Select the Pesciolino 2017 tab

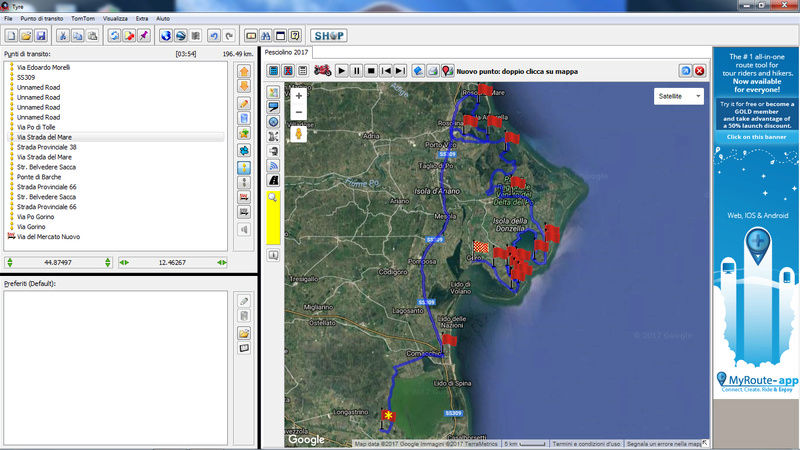[286, 52]
